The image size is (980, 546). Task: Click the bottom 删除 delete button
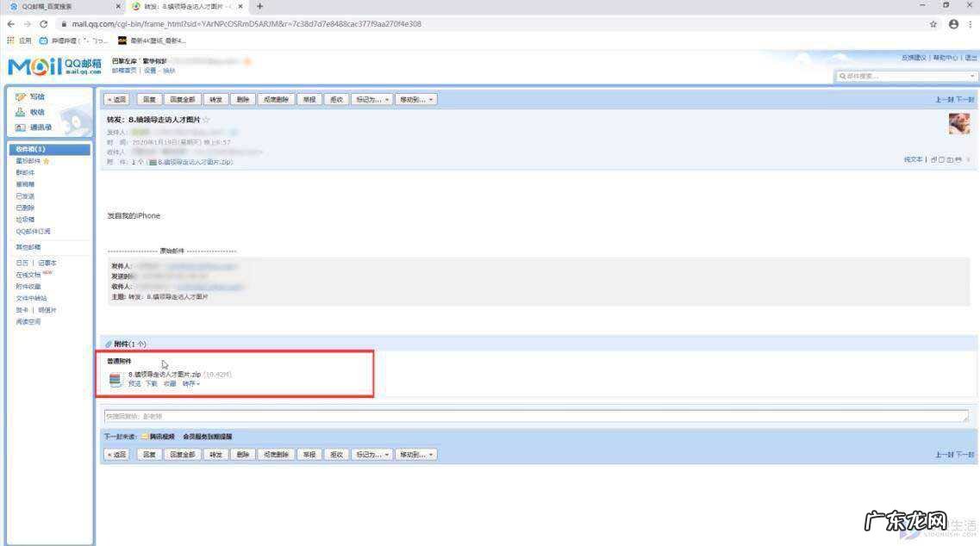tap(243, 455)
